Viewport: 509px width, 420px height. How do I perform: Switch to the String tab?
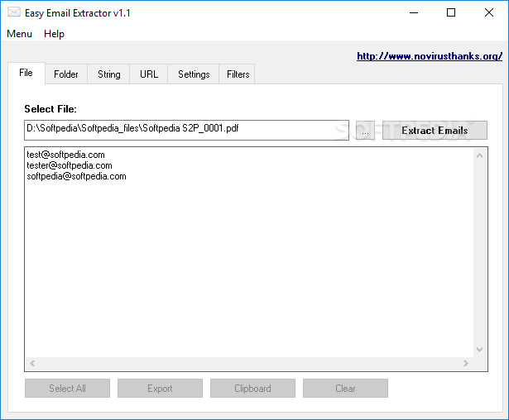pos(109,74)
